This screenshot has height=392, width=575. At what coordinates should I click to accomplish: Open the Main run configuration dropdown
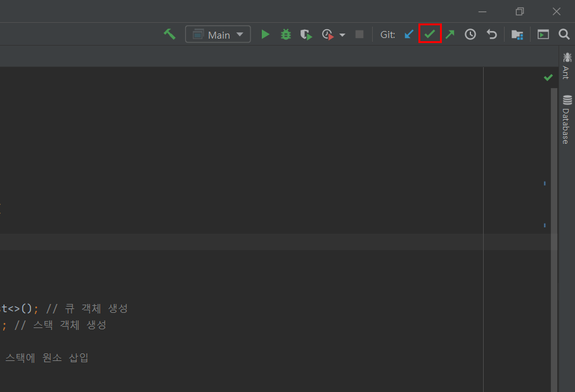click(218, 34)
